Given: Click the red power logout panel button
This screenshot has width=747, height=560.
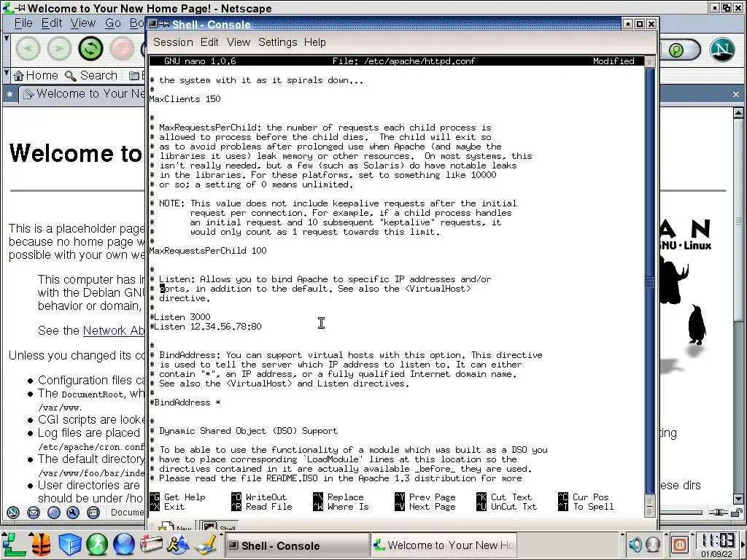Looking at the screenshot, I should click(x=680, y=544).
